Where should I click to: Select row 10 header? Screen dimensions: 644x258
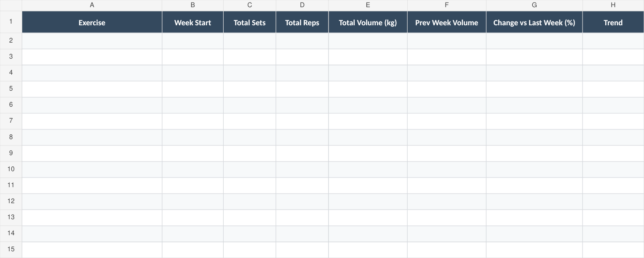click(11, 169)
